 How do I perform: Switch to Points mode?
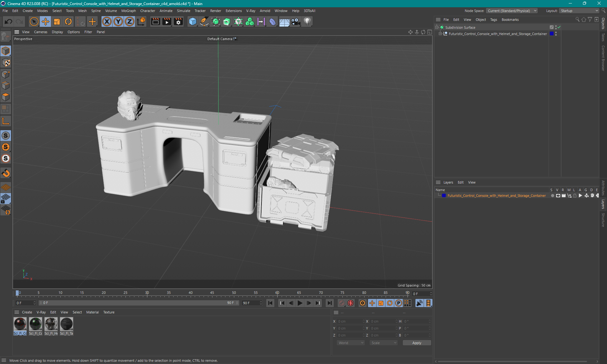(6, 74)
